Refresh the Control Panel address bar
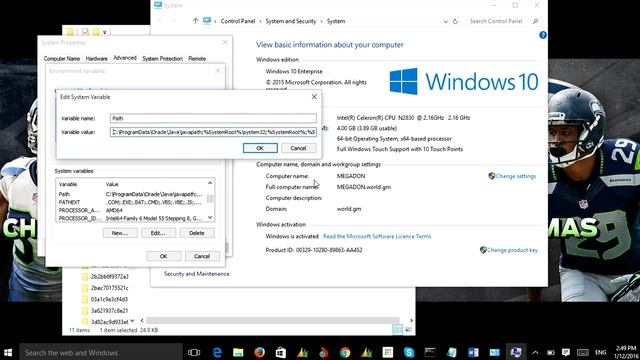Screen dimensions: 640x360 pyautogui.click(x=455, y=21)
